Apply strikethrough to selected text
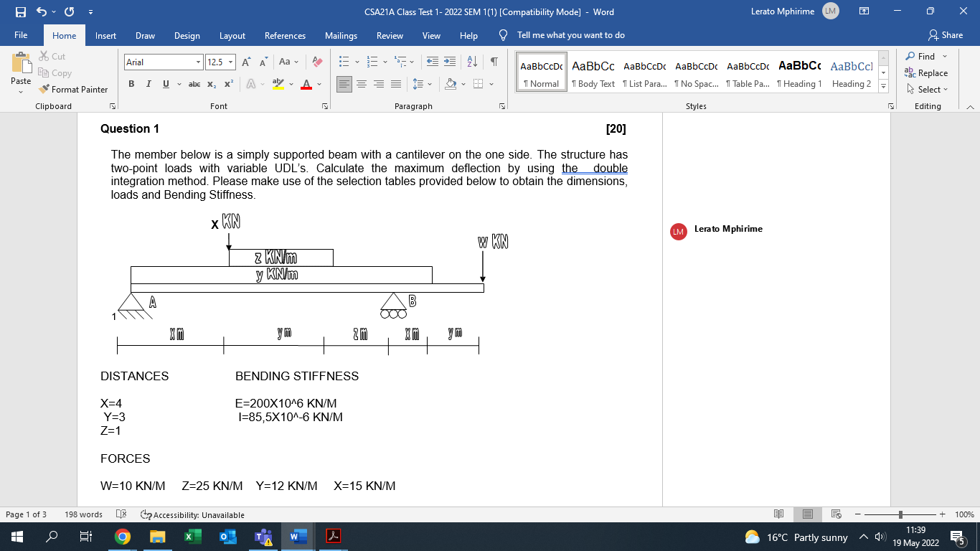Screen dimensions: 980x551 point(193,84)
